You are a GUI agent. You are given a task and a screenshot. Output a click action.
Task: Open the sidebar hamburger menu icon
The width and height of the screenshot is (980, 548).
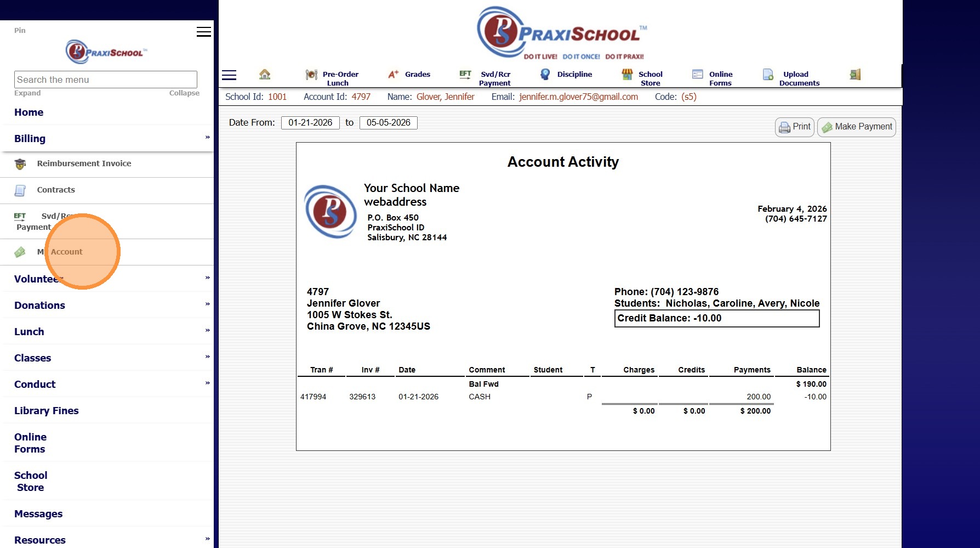[x=204, y=32]
